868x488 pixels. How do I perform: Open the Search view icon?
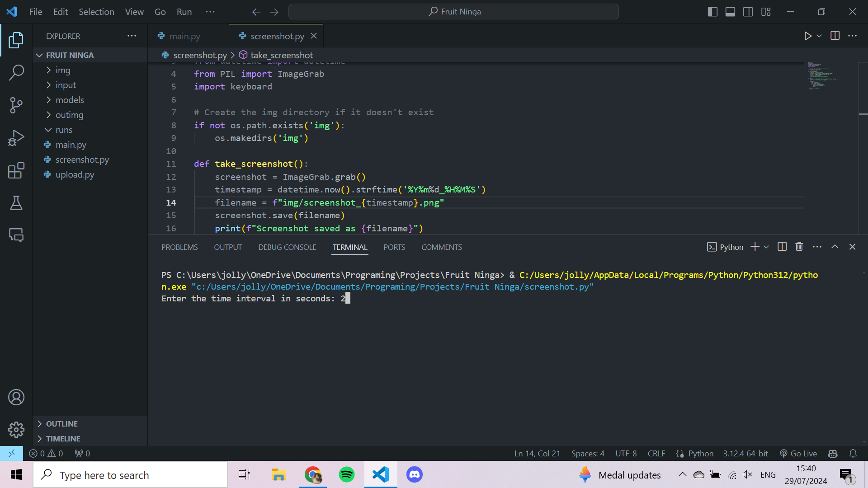tap(16, 73)
